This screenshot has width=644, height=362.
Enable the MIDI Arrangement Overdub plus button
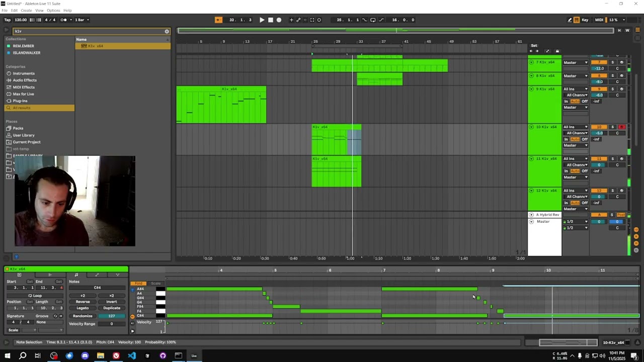point(291,20)
